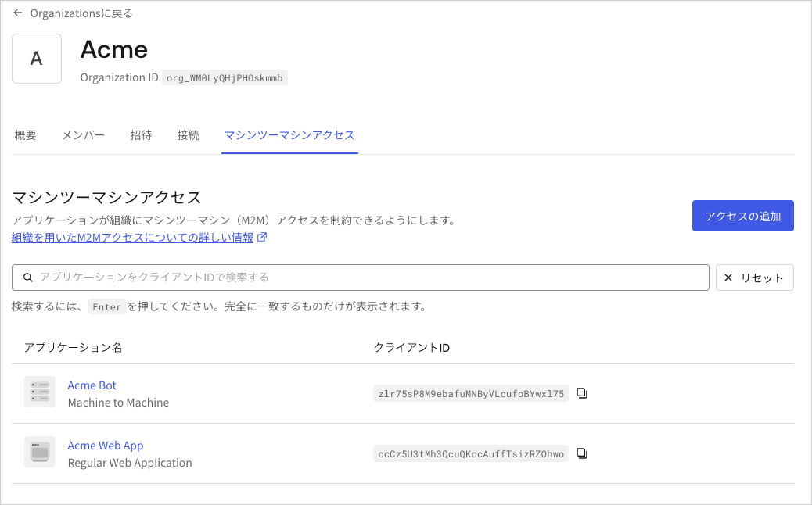Click the client ID search input field
This screenshot has width=812, height=505.
360,278
